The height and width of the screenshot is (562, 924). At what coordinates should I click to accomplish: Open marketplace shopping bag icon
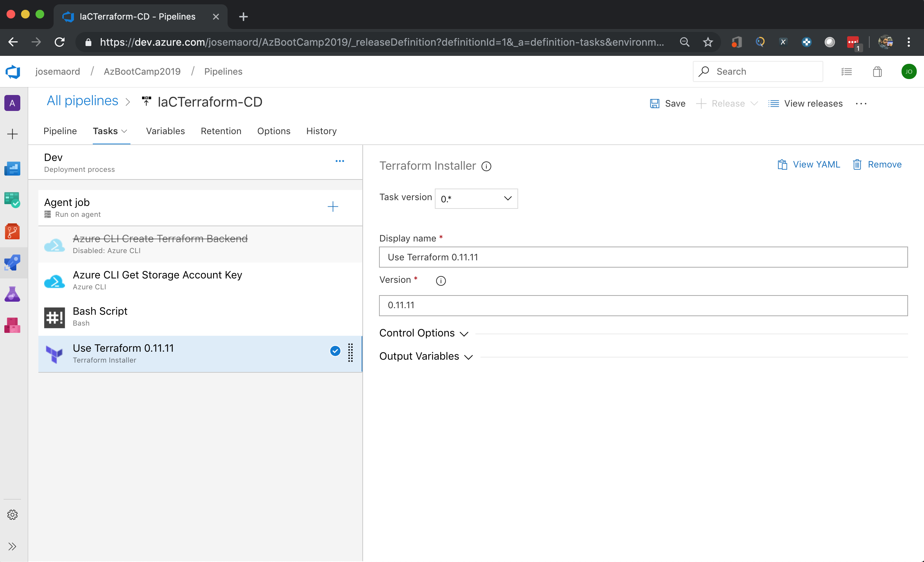click(x=877, y=72)
